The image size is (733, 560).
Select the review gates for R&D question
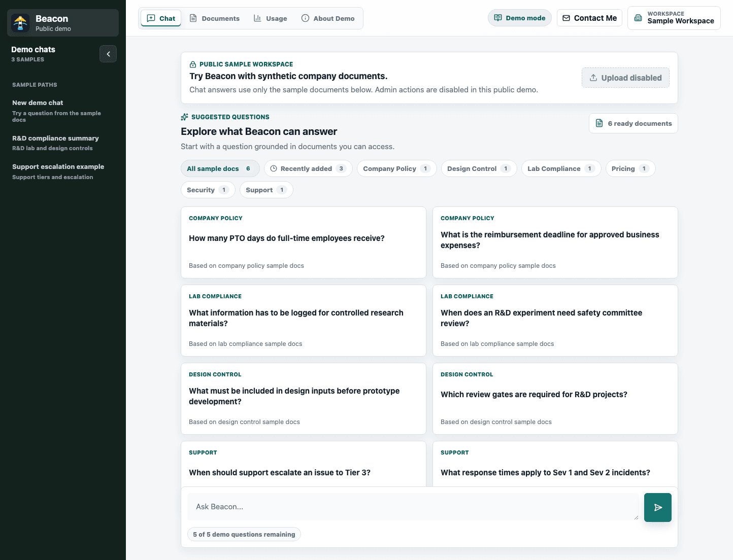tap(555, 399)
